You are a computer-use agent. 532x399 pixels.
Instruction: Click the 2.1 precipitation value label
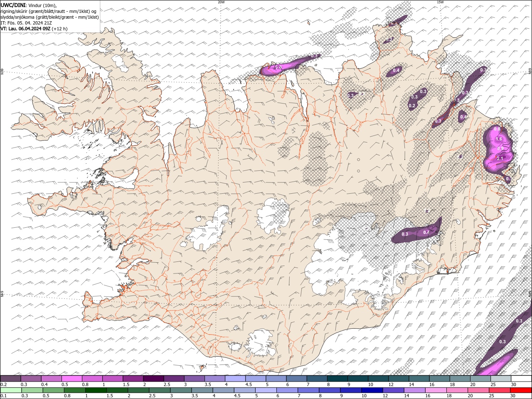500,158
